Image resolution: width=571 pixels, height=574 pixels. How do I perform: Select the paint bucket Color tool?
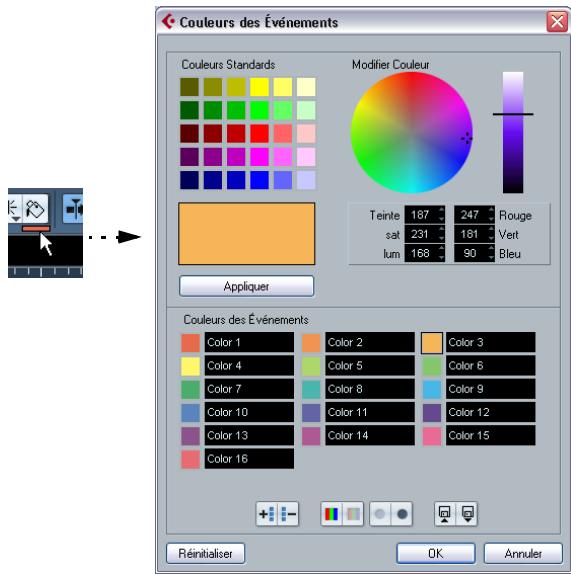pos(35,209)
